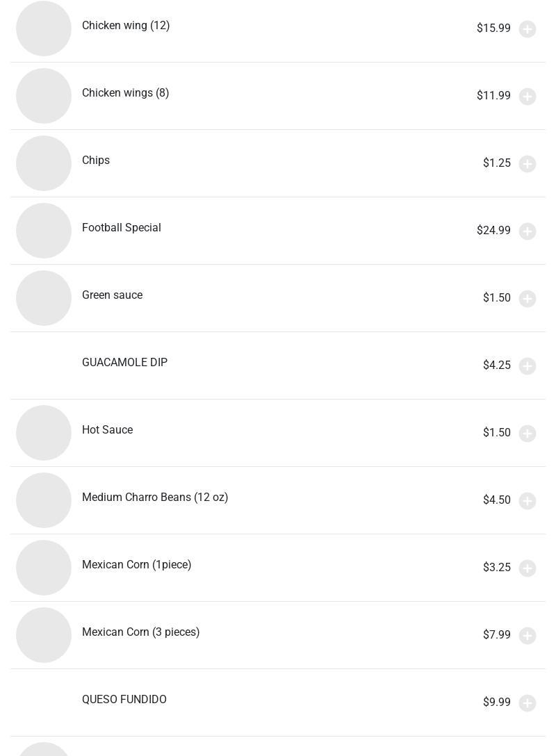
Task: Tap plus icon beside QUESO FUNDIDO
Action: click(527, 703)
